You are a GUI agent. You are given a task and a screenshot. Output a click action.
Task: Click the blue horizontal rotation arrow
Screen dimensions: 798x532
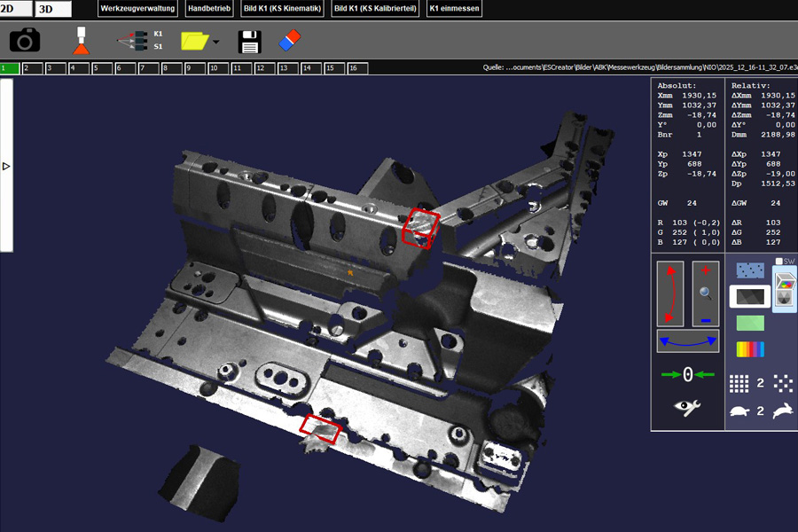pyautogui.click(x=688, y=341)
